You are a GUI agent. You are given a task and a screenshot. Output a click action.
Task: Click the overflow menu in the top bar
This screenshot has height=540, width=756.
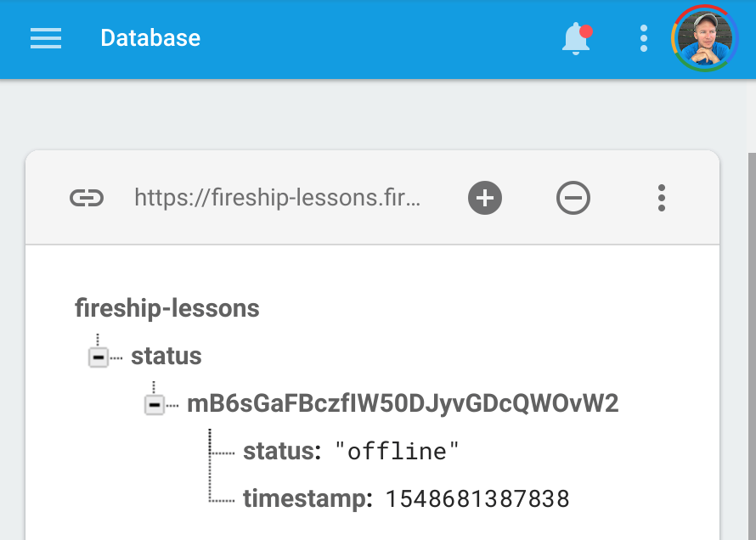643,38
